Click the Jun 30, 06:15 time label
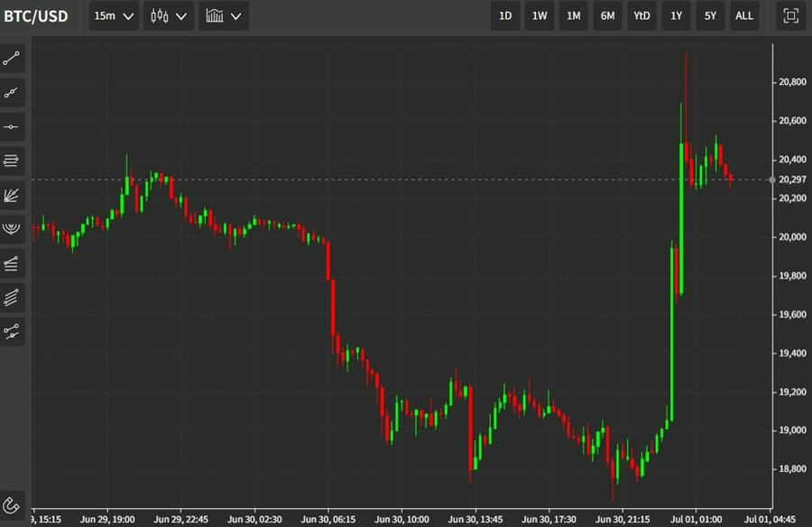Viewport: 812px width, 527px height. [x=328, y=519]
